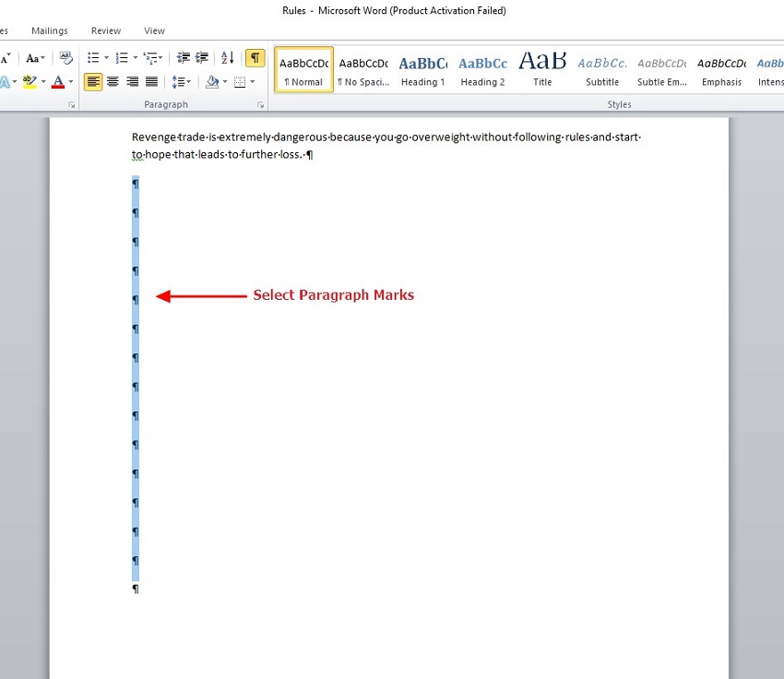This screenshot has height=679, width=784.
Task: Click the Sort icon
Action: [x=228, y=58]
